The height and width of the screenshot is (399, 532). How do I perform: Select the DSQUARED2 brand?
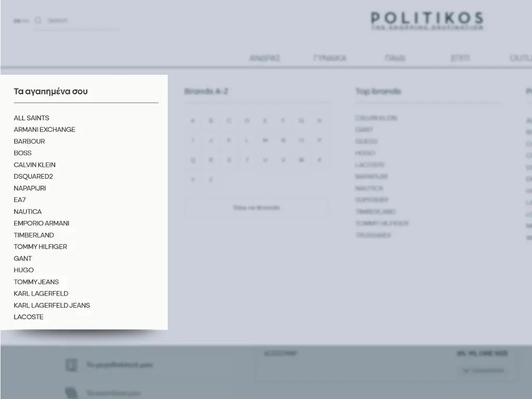(x=33, y=176)
